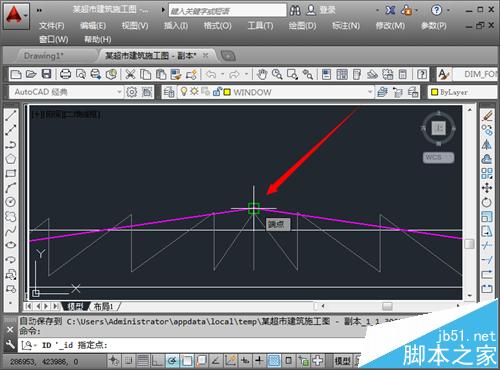Image resolution: width=500 pixels, height=370 pixels.
Task: Open the Layer Properties Manager icon
Action: click(169, 92)
